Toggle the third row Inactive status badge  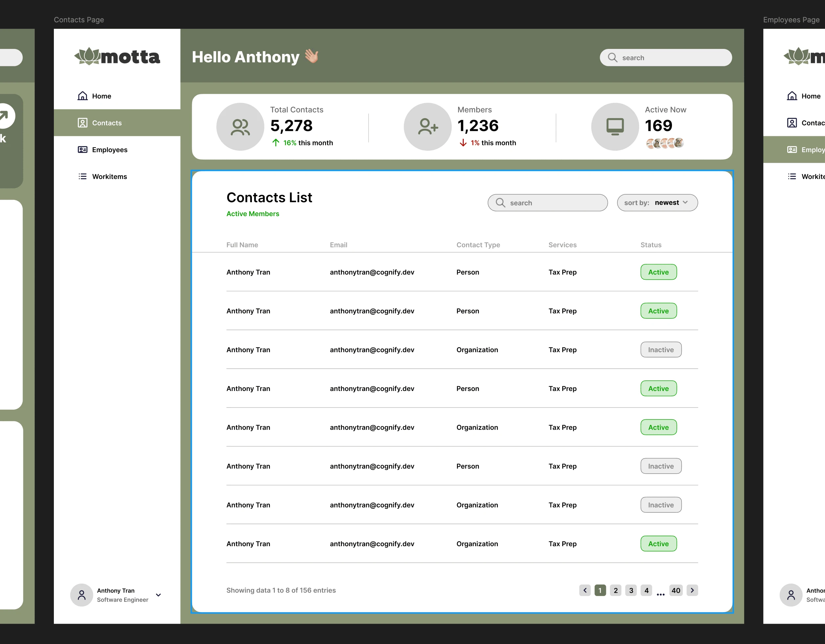[x=660, y=350]
